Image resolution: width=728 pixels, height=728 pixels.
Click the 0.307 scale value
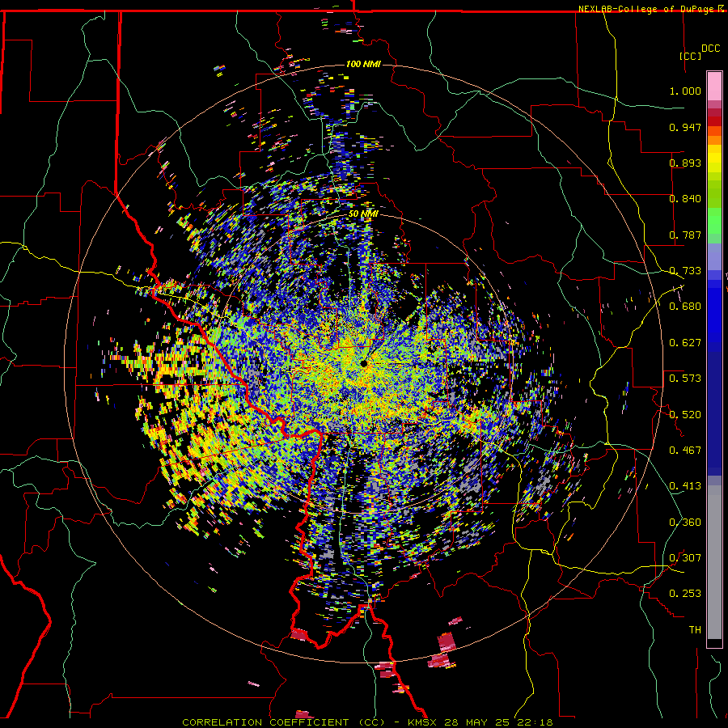coord(685,557)
